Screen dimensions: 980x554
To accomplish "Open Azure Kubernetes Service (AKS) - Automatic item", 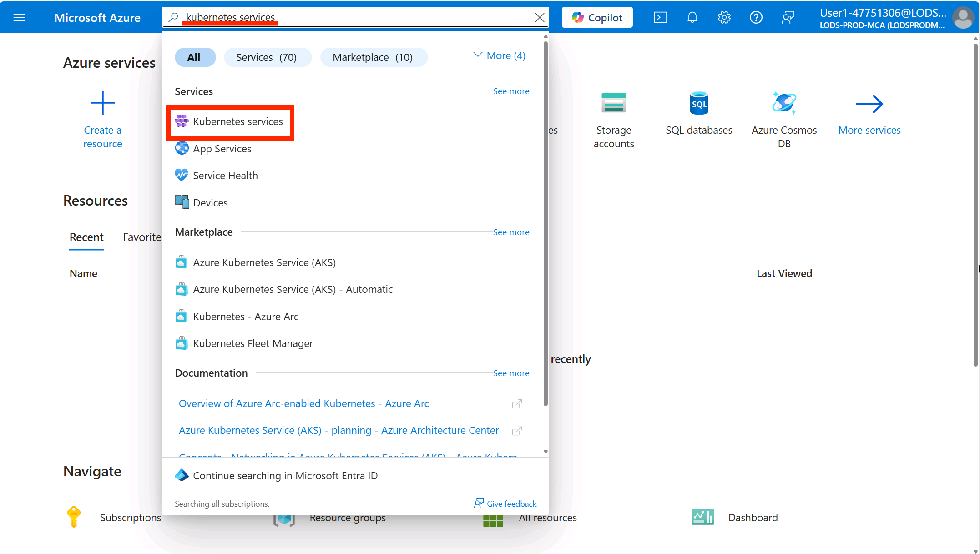I will pyautogui.click(x=284, y=289).
